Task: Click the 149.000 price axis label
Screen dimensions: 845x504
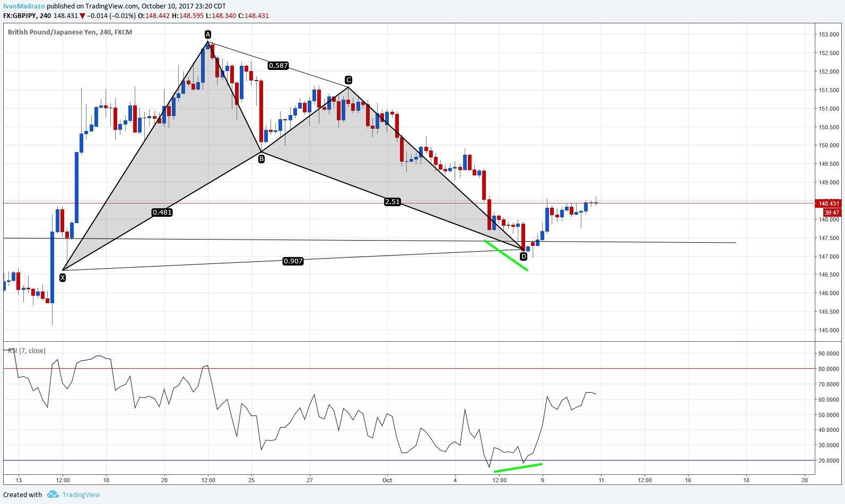Action: pyautogui.click(x=829, y=182)
